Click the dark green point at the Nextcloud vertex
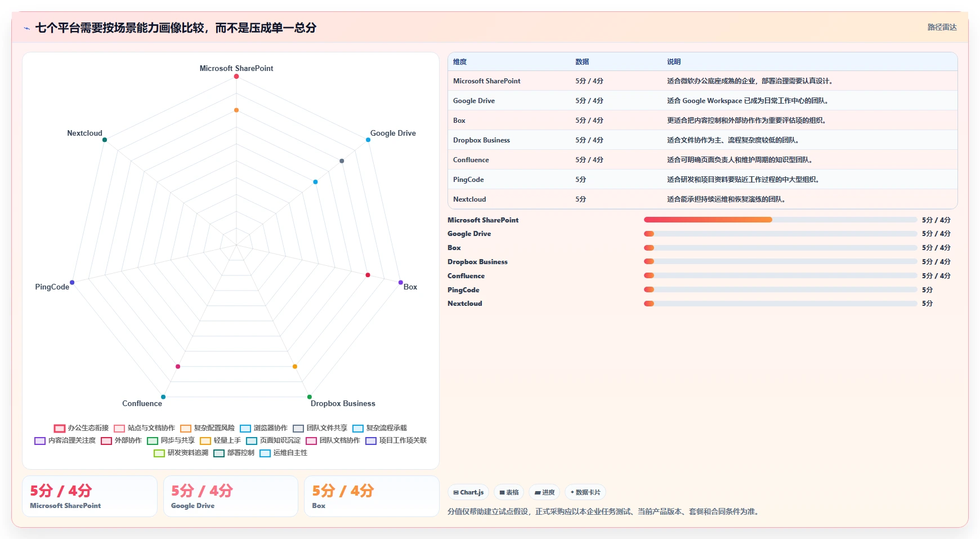Image resolution: width=980 pixels, height=539 pixels. tap(105, 140)
